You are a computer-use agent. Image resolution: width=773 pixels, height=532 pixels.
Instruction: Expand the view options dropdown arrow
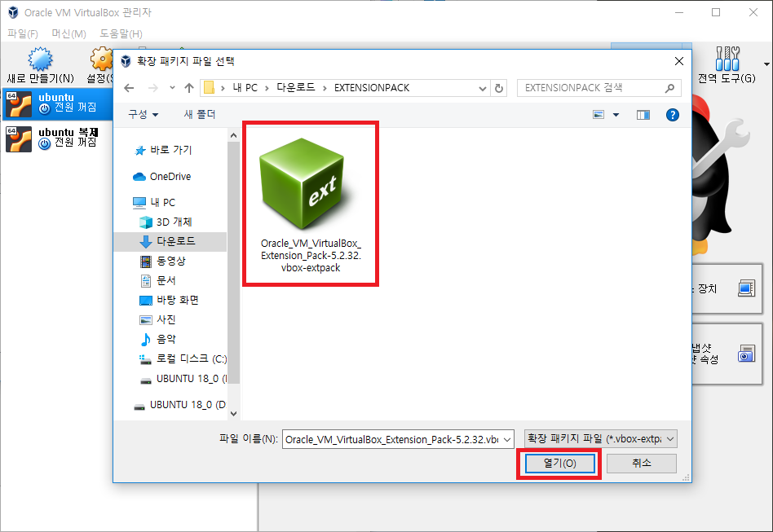[x=616, y=115]
